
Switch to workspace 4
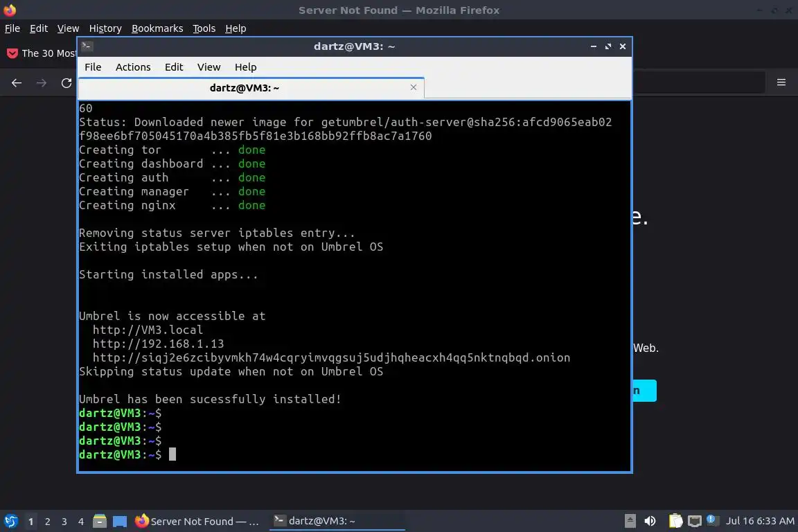click(81, 522)
